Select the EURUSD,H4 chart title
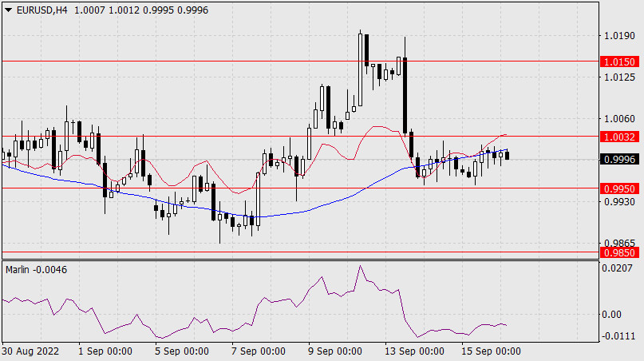Screen dimensions: 644x361 pyautogui.click(x=40, y=9)
